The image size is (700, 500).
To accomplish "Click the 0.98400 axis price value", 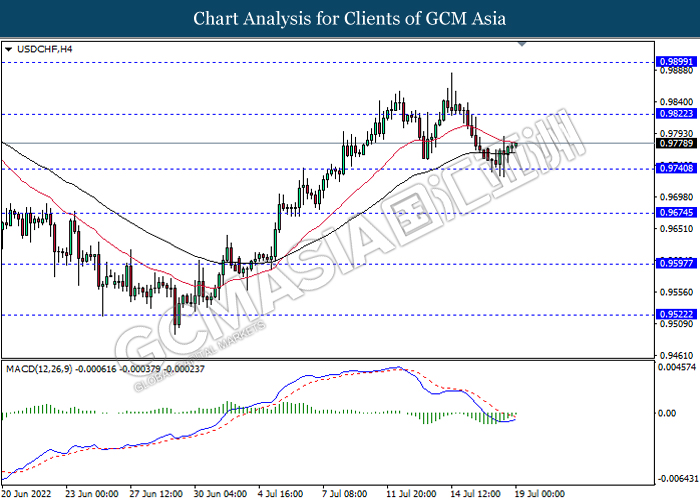I will (676, 102).
